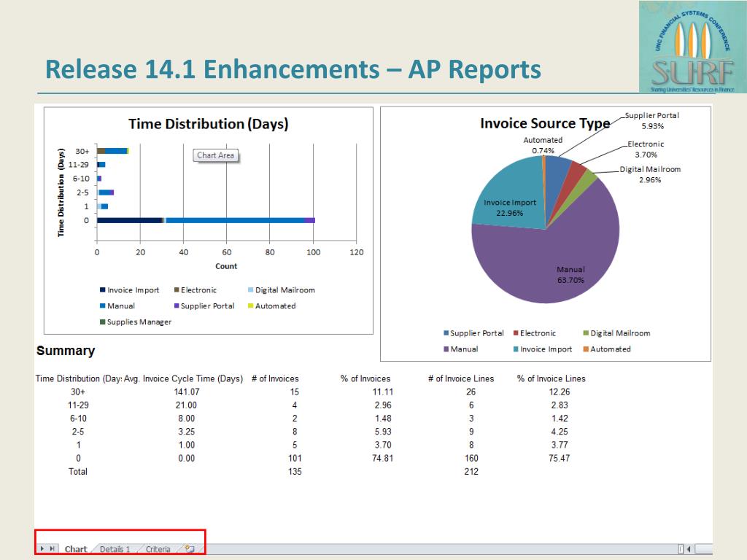The height and width of the screenshot is (560, 747).
Task: Click the horizontal scrollbar split handle
Action: 681,549
